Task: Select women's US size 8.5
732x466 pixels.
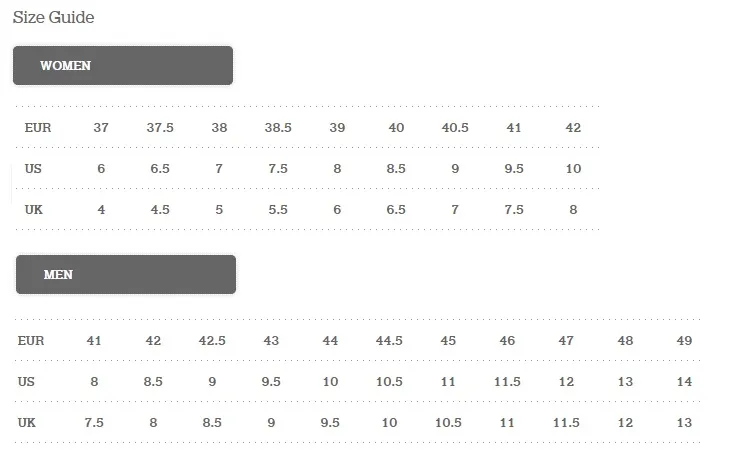Action: point(396,169)
